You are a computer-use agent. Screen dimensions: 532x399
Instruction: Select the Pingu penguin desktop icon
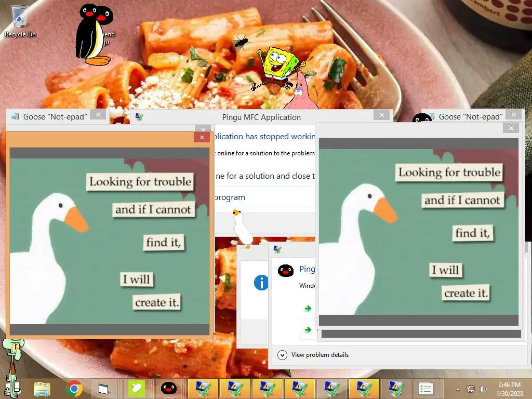94,34
